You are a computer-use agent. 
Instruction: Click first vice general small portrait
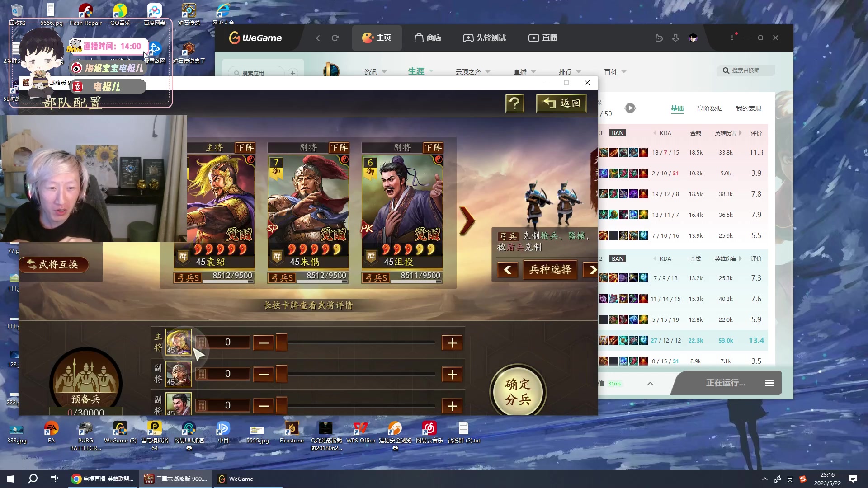[179, 374]
